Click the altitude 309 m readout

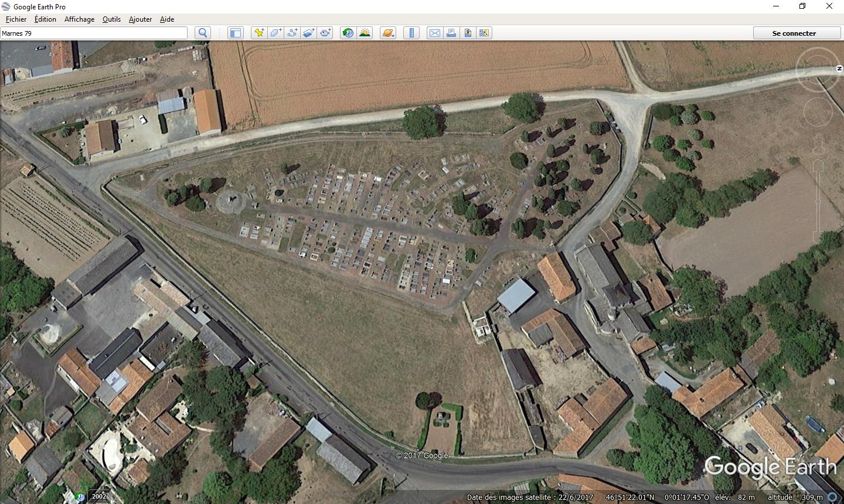(x=795, y=497)
